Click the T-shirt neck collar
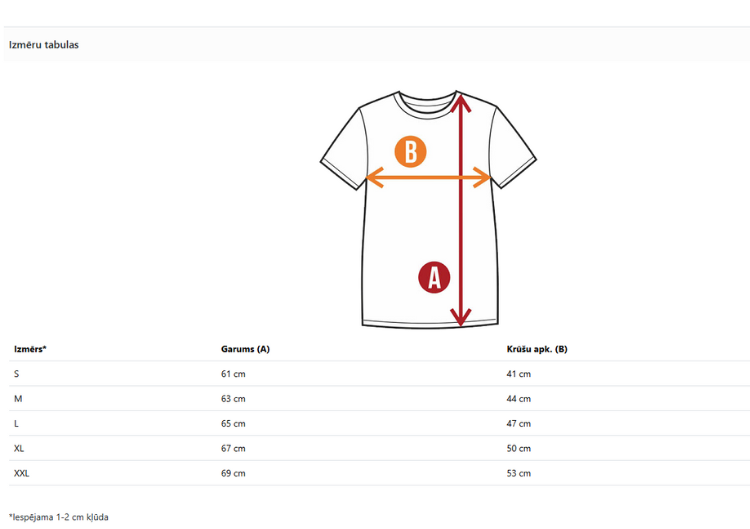750x529 pixels. (427, 102)
